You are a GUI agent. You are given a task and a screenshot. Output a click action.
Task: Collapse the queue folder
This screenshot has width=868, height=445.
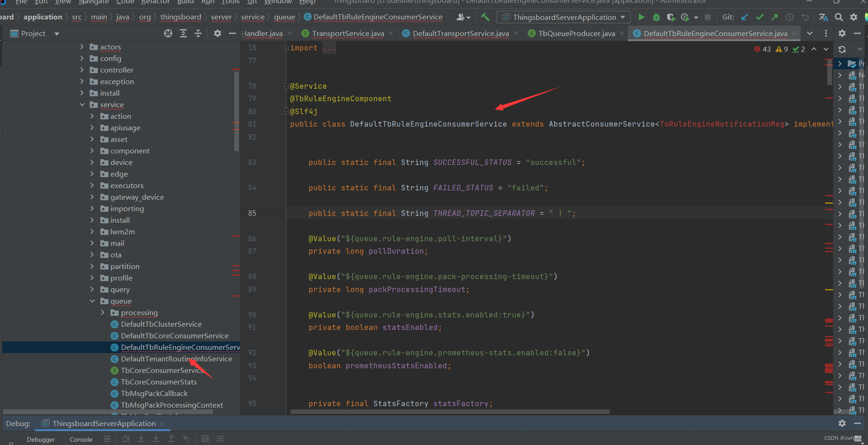coord(92,301)
